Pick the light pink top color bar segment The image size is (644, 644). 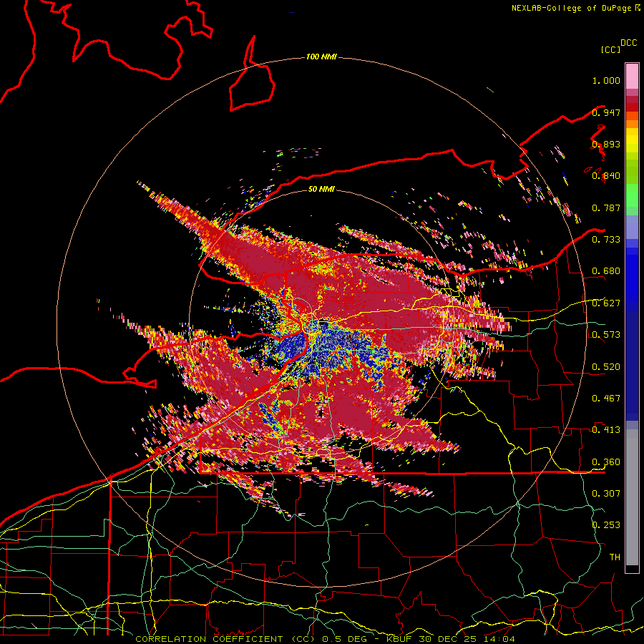[x=632, y=76]
